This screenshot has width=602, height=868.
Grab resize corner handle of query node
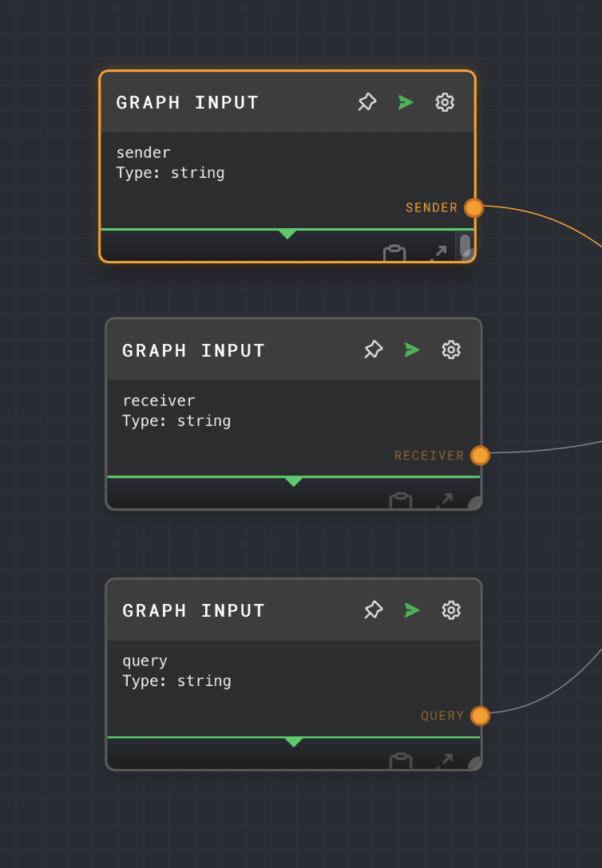pos(475,763)
